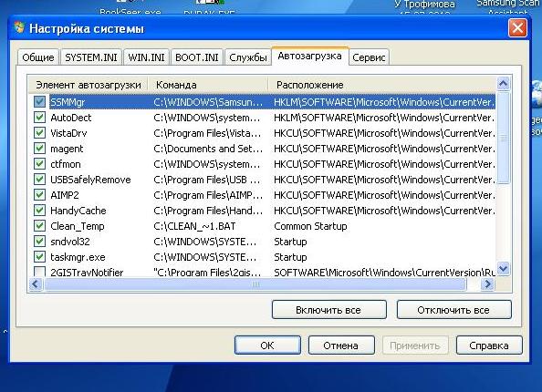
Task: Confirm with the OK button
Action: (x=267, y=346)
